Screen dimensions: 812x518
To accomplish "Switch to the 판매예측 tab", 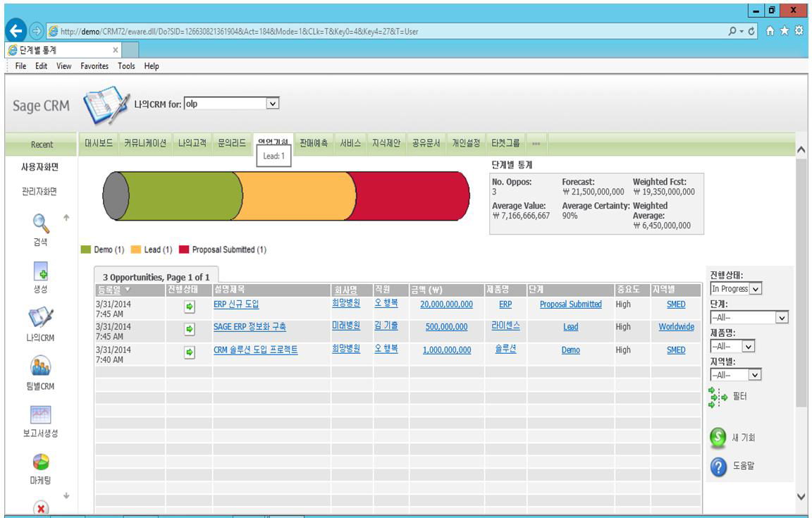I will (x=314, y=143).
